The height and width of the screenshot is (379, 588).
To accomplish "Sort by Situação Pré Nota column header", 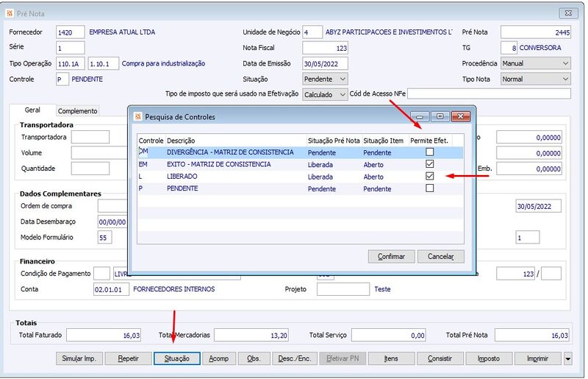I will click(334, 141).
